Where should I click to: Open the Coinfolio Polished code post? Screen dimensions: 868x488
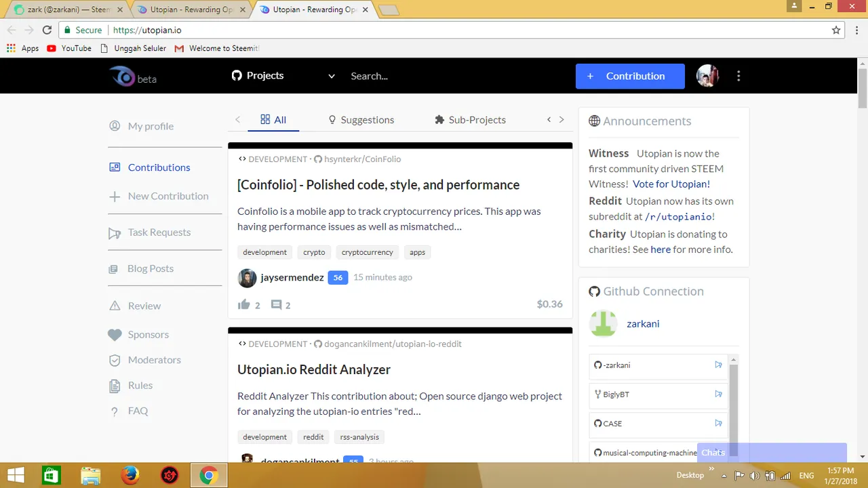[378, 185]
